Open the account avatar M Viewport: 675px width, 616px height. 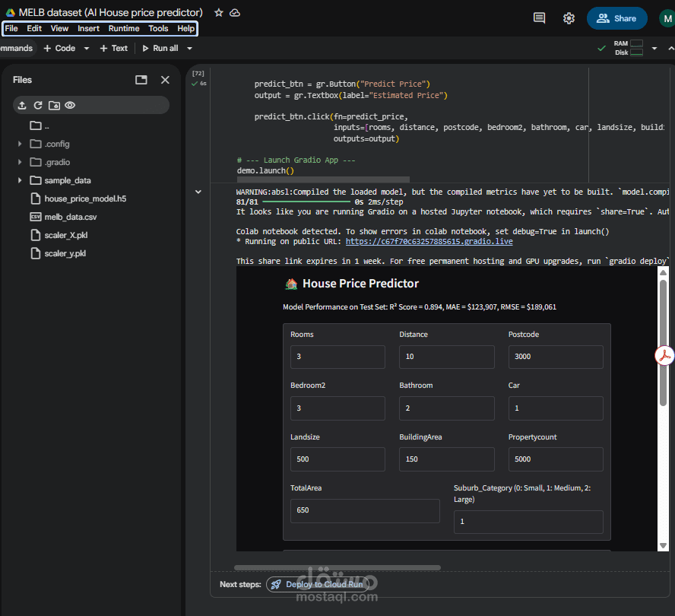[x=667, y=18]
